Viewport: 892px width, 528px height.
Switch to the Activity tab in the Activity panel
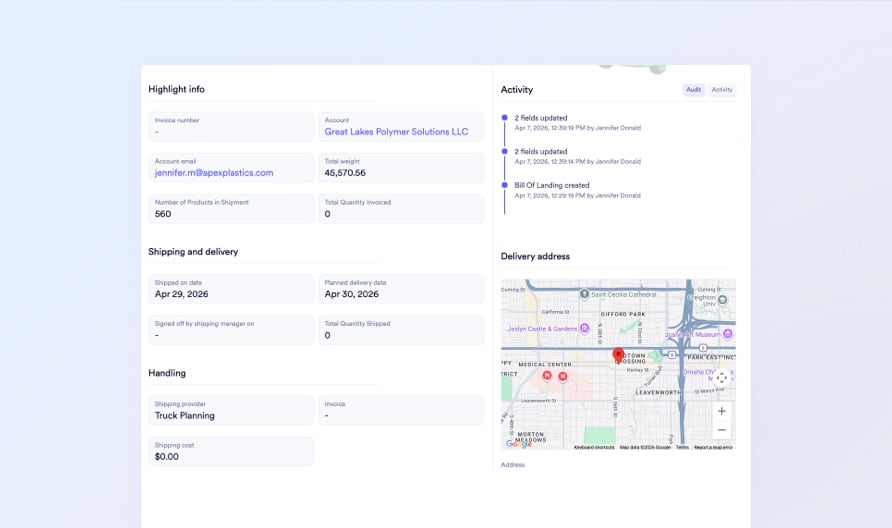722,90
